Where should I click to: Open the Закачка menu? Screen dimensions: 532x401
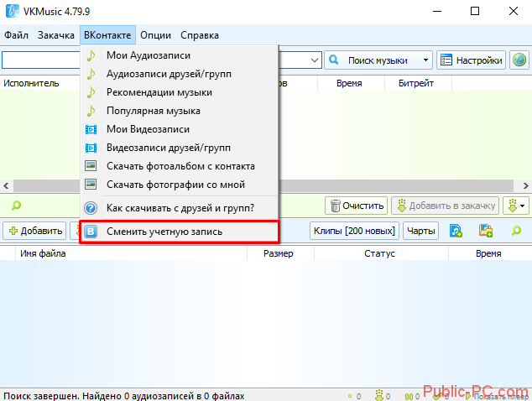56,35
